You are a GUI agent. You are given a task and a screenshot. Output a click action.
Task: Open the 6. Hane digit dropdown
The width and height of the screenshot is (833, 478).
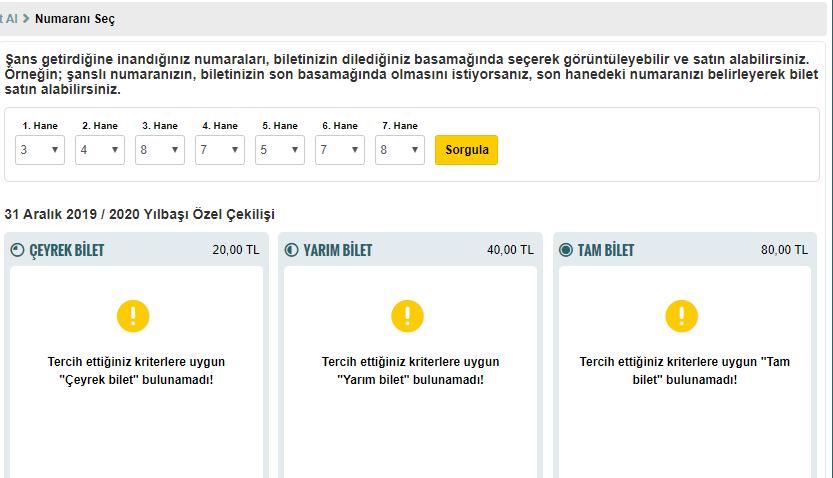pyautogui.click(x=340, y=150)
